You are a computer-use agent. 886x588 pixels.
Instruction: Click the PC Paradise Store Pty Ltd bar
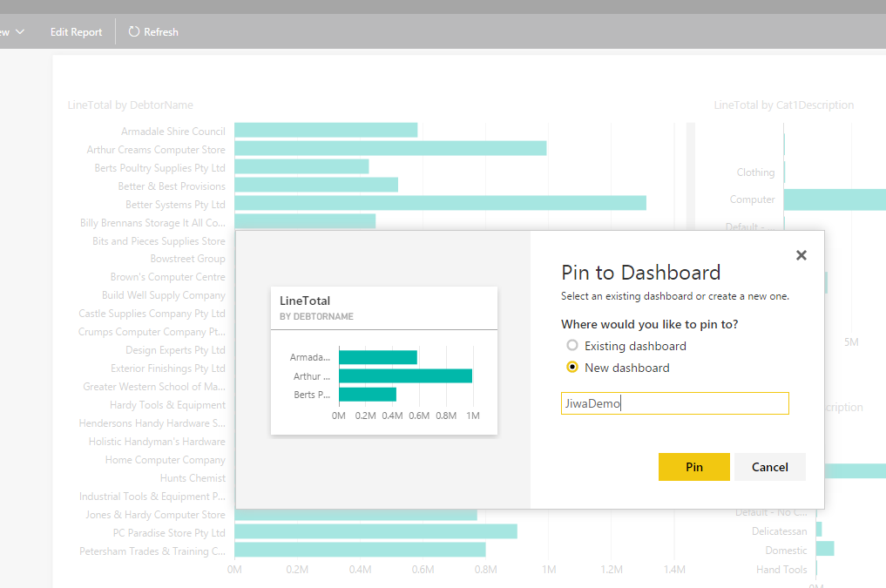coord(375,532)
